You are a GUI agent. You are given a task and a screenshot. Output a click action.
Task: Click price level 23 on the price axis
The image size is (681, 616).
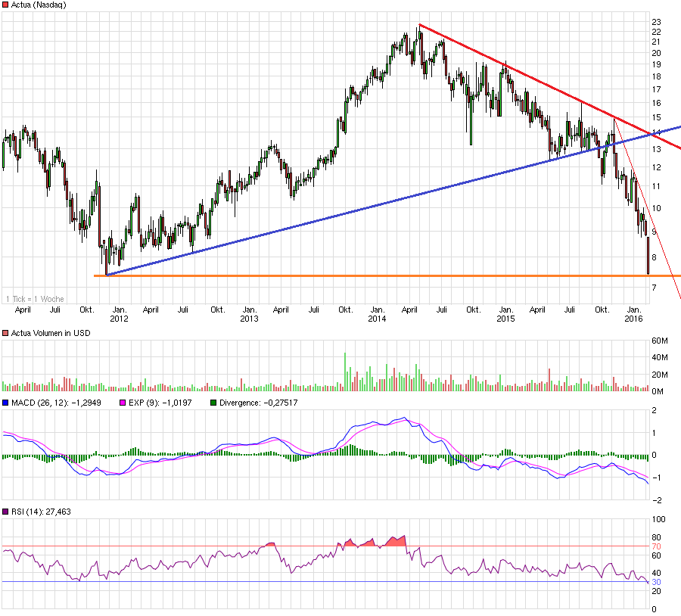(656, 22)
